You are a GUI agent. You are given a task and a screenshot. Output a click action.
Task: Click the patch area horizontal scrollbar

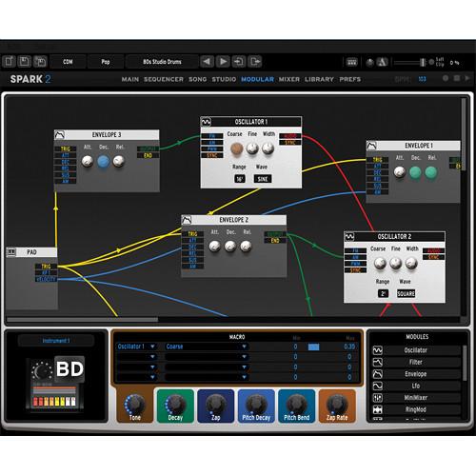pyautogui.click(x=83, y=320)
